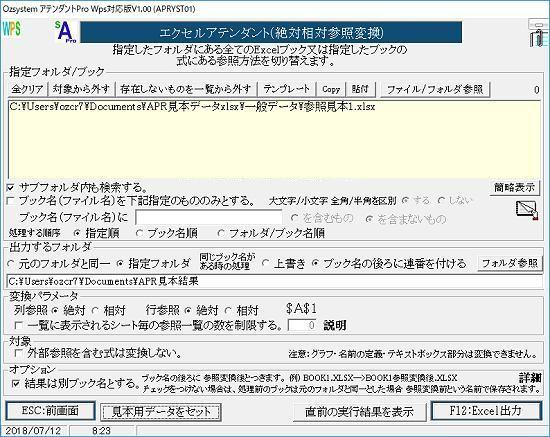This screenshot has width=550, height=437.
Task: Toggle サブフォルダ内も検索する checkbox
Action: coord(11,188)
